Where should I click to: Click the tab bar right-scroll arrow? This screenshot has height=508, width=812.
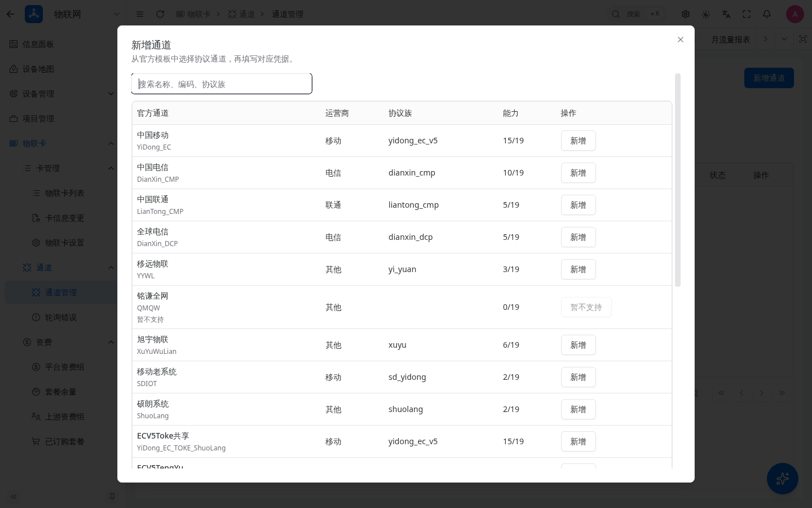pos(765,39)
